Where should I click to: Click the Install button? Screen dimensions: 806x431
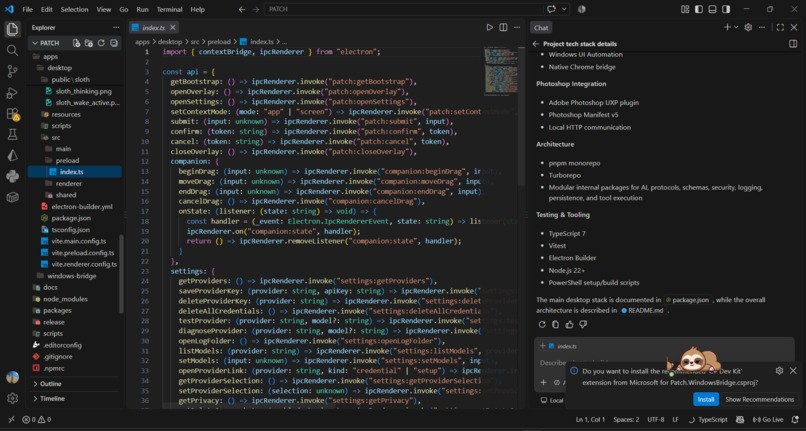coord(706,399)
